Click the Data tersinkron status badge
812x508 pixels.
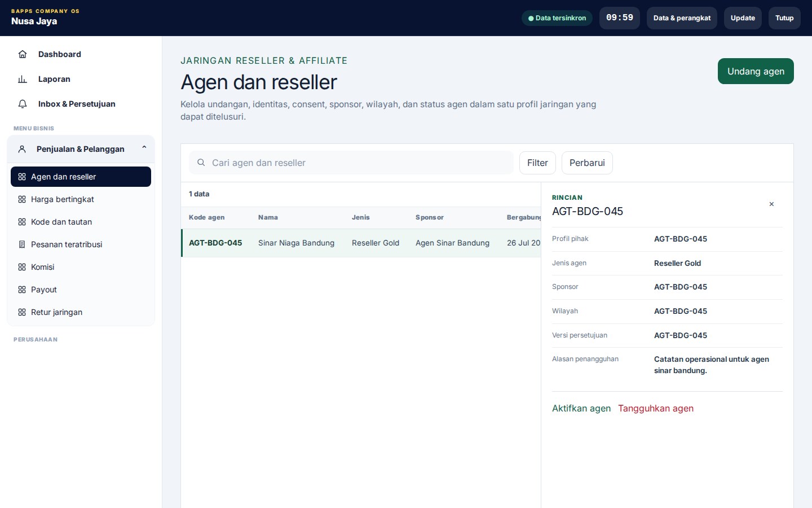click(x=557, y=18)
